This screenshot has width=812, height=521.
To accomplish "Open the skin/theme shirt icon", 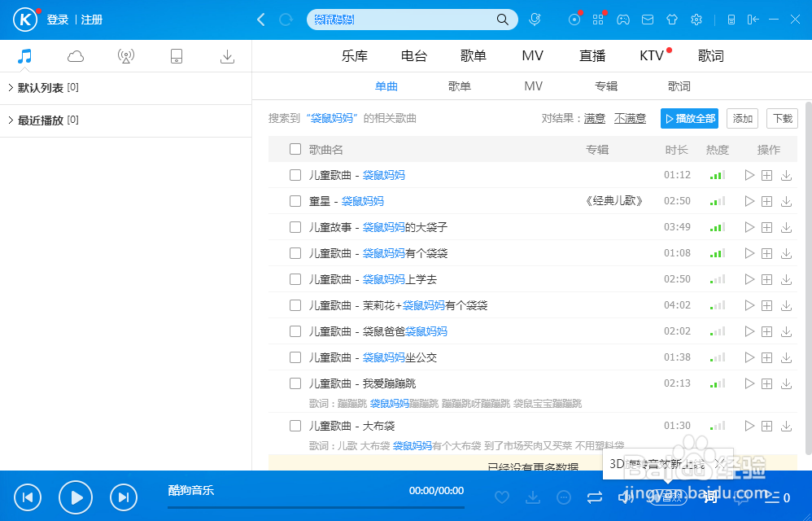I will point(672,19).
